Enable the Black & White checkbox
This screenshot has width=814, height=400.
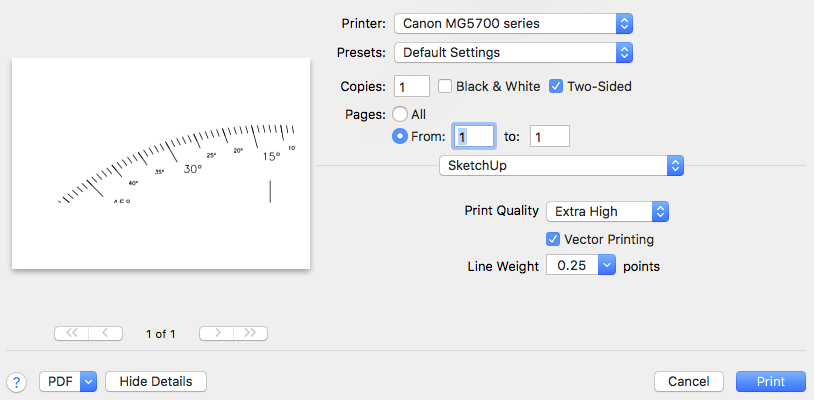point(445,87)
